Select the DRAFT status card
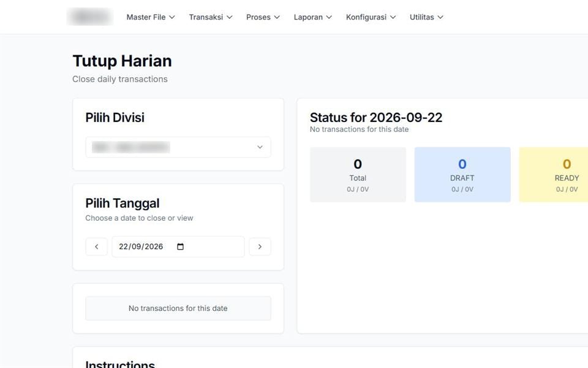 pos(462,175)
